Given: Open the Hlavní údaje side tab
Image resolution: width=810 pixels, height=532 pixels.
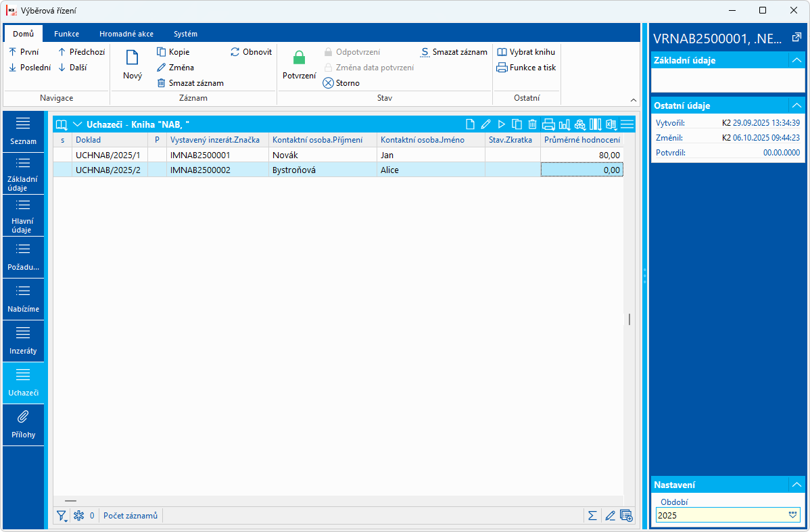Looking at the screenshot, I should 23,216.
